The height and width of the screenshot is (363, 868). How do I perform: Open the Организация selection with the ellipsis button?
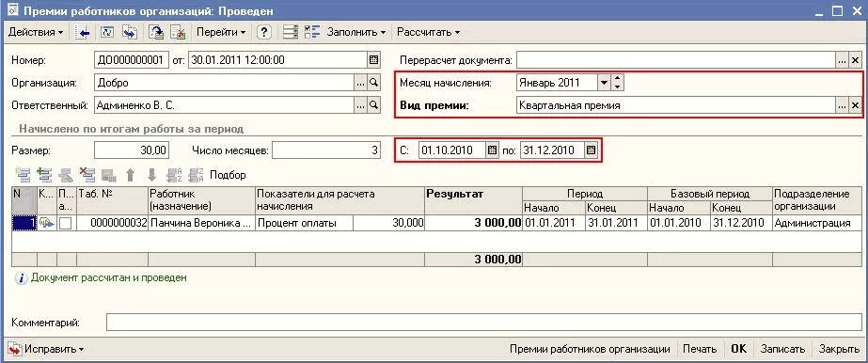click(360, 83)
